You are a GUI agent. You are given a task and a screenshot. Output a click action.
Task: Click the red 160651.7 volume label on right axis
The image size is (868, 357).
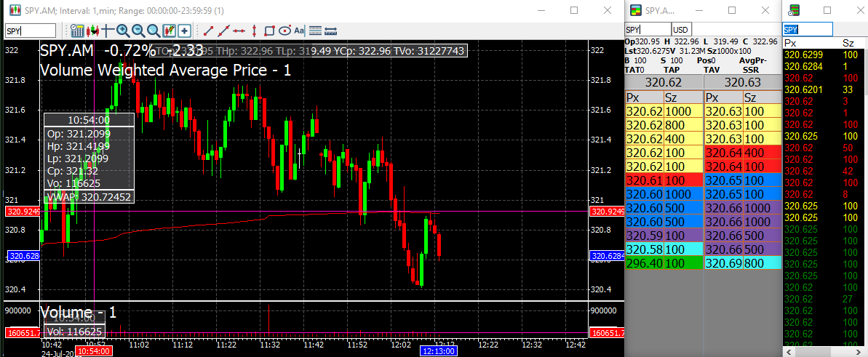tap(608, 333)
